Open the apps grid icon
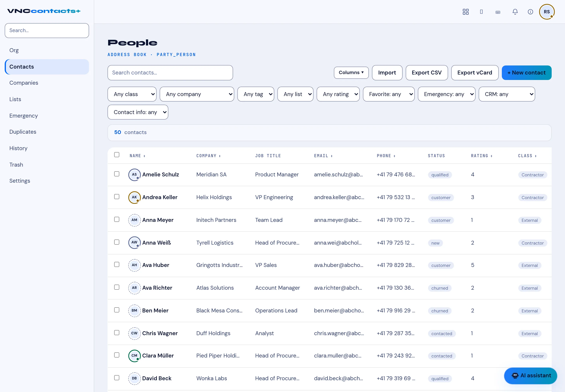The width and height of the screenshot is (565, 392). tap(465, 12)
